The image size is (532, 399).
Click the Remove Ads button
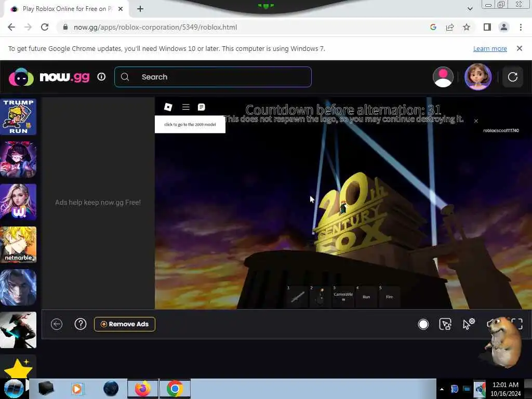pyautogui.click(x=125, y=324)
